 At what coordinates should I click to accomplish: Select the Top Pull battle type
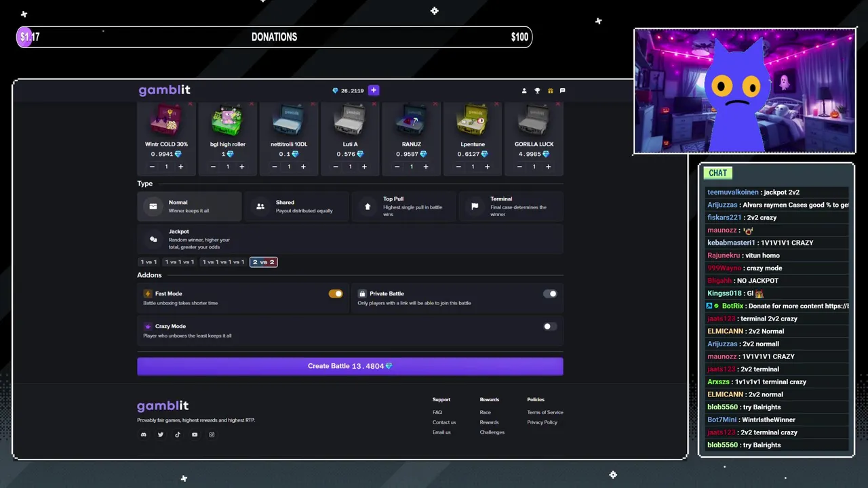coord(403,206)
